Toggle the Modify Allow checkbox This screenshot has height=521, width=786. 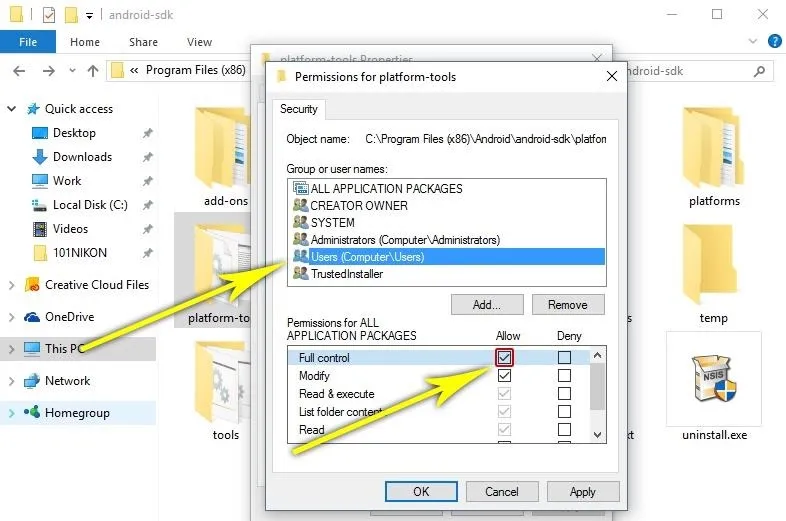[504, 376]
